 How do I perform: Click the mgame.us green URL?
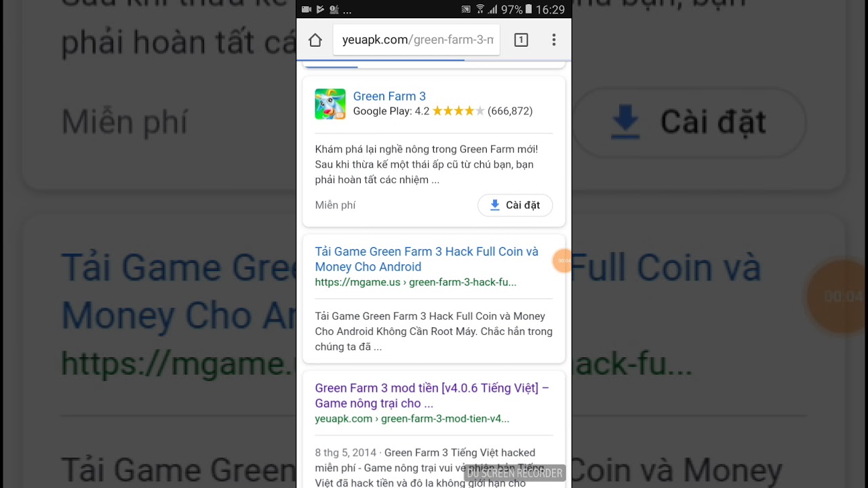416,283
